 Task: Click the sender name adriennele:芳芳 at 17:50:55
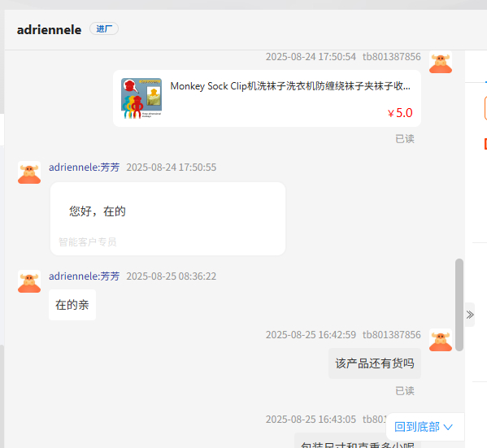pos(85,167)
